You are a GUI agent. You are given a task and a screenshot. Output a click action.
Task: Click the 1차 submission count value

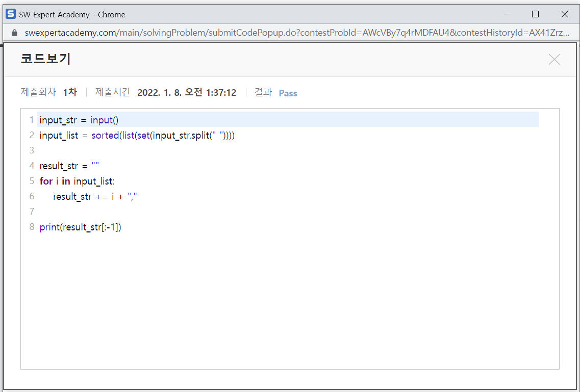point(70,92)
